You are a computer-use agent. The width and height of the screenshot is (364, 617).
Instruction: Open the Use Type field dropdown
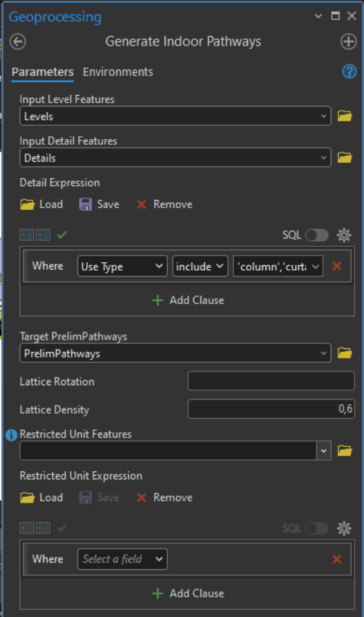[122, 266]
